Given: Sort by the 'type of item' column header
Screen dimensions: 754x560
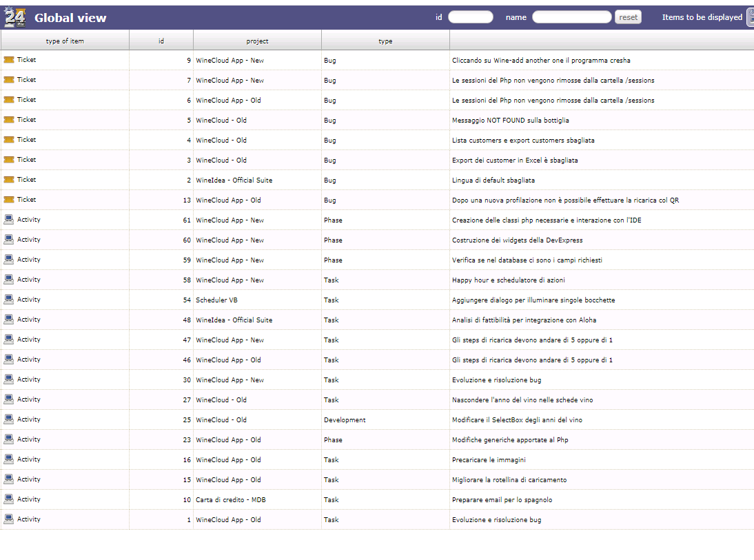Looking at the screenshot, I should tap(65, 41).
